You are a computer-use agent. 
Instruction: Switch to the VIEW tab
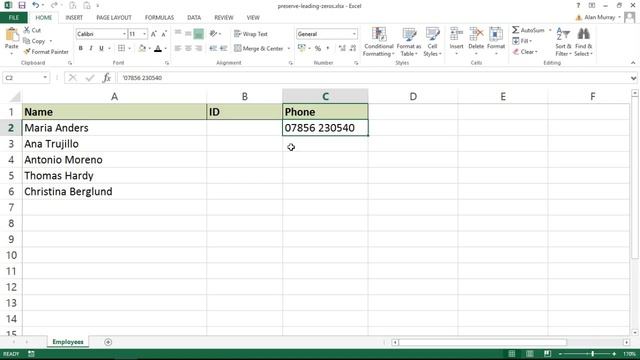253,18
